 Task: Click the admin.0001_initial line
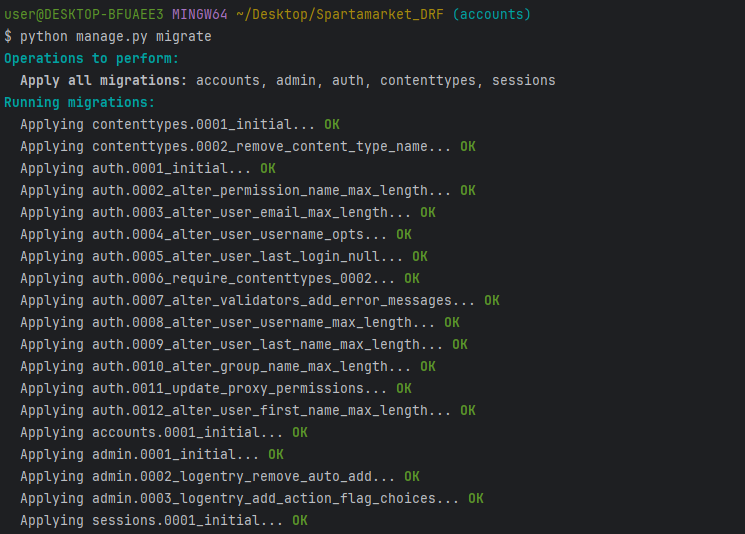pos(152,455)
